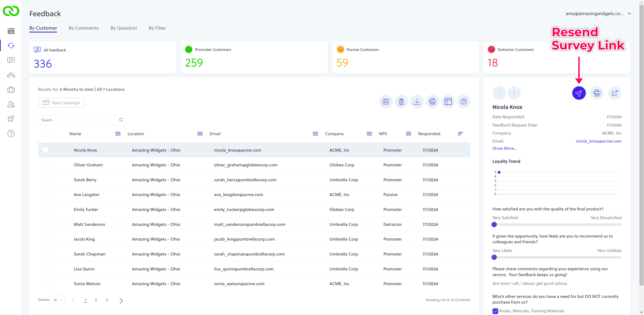Open the Entries per page dropdown
This screenshot has height=315, width=644.
(x=57, y=300)
